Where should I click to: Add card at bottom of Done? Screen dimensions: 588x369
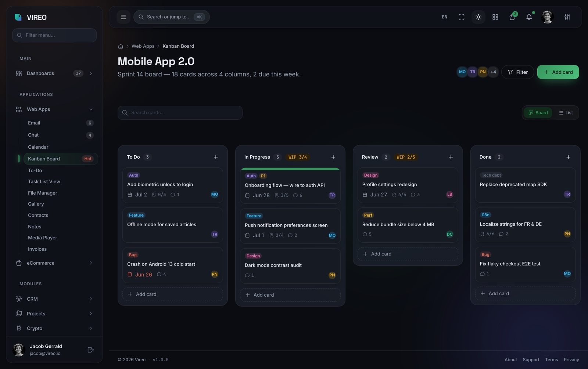pyautogui.click(x=526, y=293)
